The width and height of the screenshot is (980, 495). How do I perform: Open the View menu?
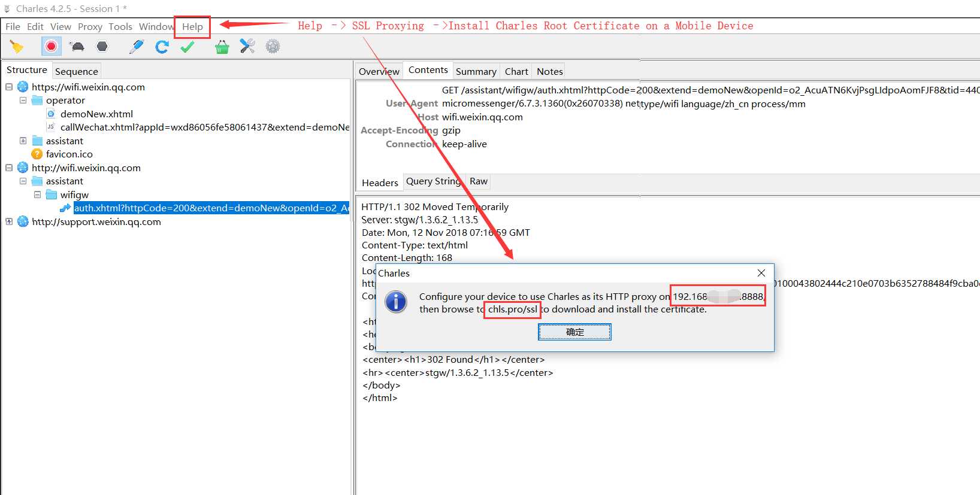tap(61, 26)
